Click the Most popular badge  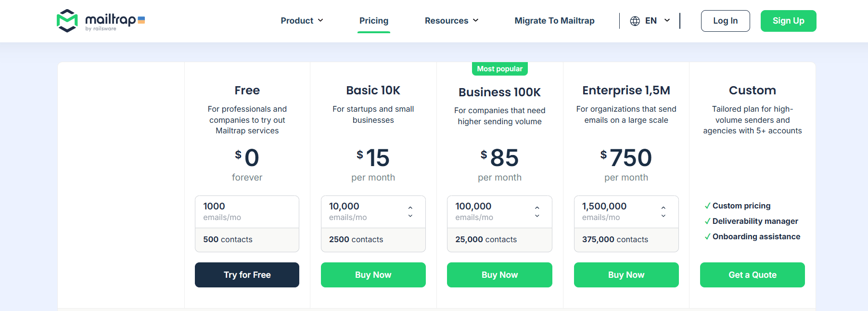tap(499, 69)
